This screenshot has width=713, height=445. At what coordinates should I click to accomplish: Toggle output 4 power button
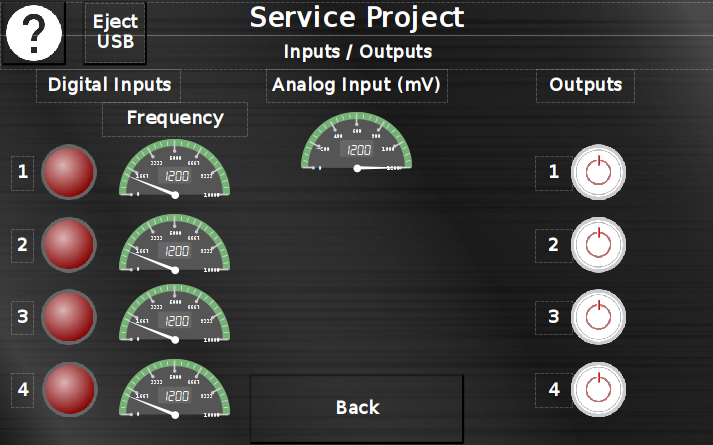[597, 389]
